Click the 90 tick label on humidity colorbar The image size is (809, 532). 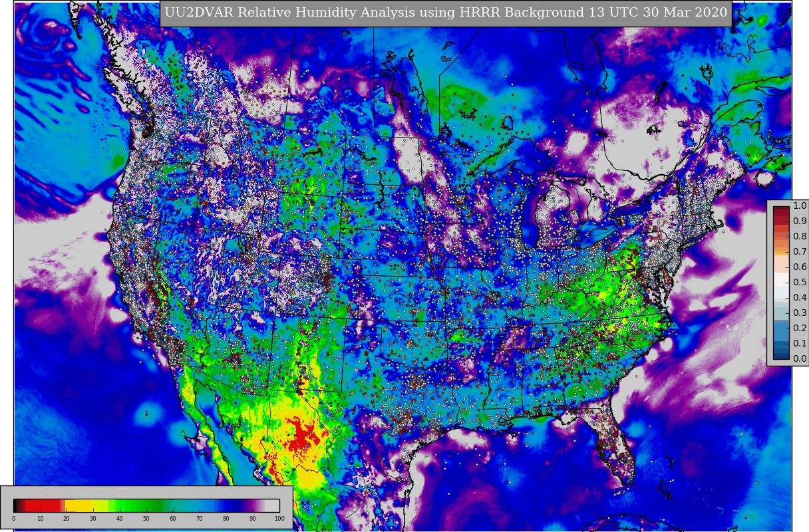(x=253, y=519)
